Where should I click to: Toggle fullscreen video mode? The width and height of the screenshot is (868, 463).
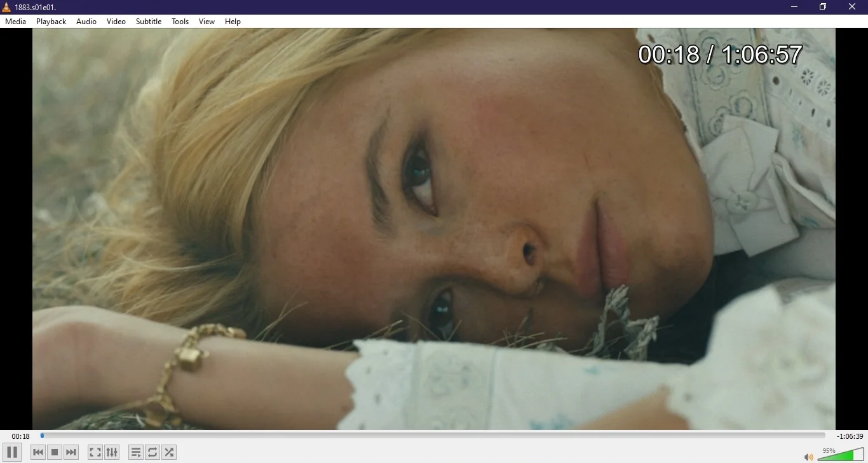pyautogui.click(x=95, y=452)
